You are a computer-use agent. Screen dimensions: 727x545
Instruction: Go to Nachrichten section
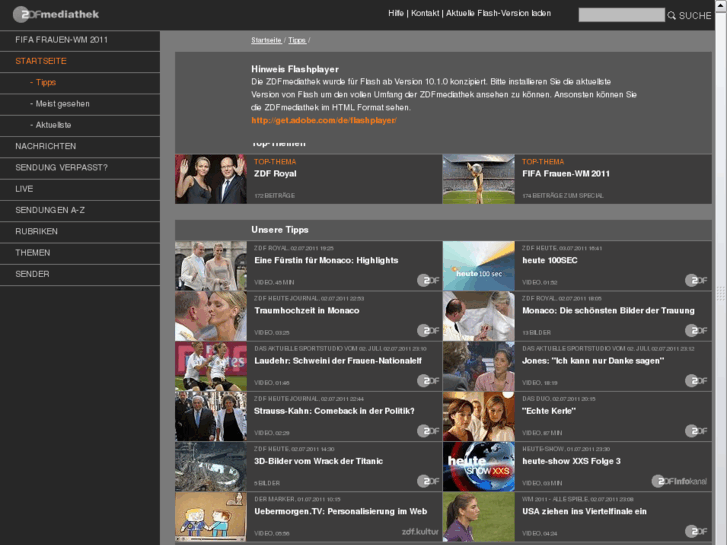80,147
